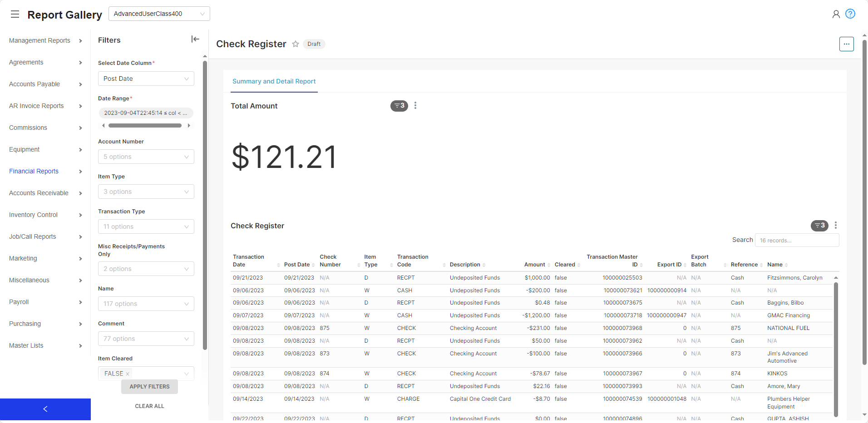Viewport: 868px width, 423px height.
Task: Click the Search records input field
Action: tap(797, 240)
